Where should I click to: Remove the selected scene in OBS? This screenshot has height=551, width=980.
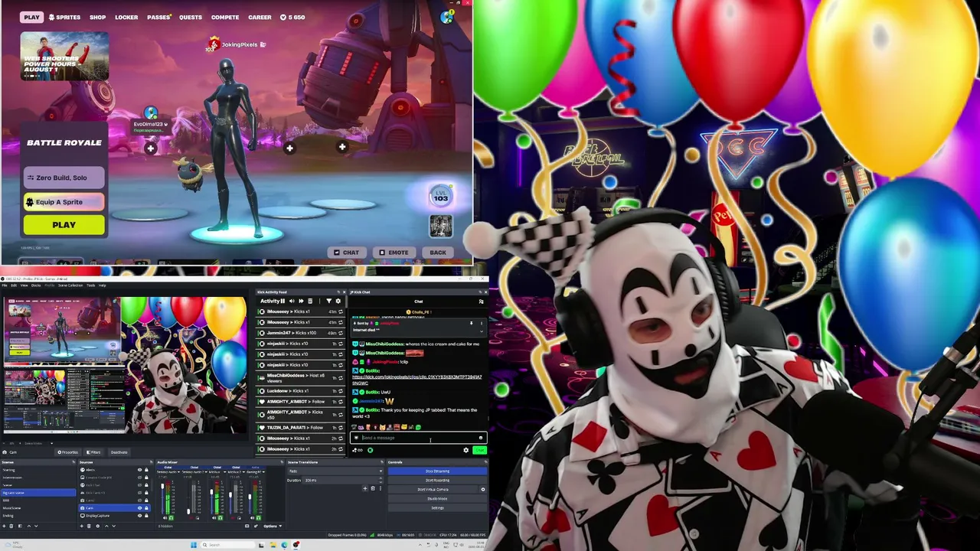tap(13, 526)
